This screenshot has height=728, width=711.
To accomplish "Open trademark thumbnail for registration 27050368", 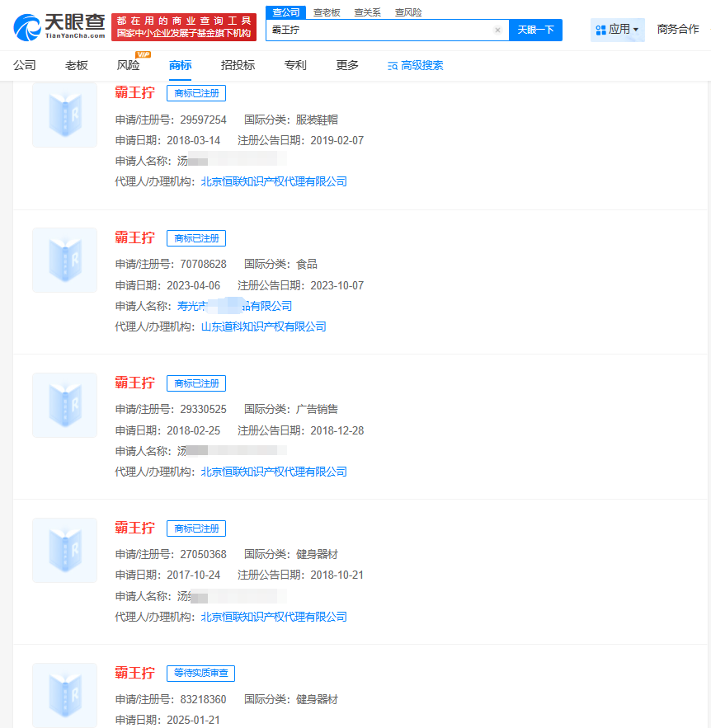I will [64, 550].
